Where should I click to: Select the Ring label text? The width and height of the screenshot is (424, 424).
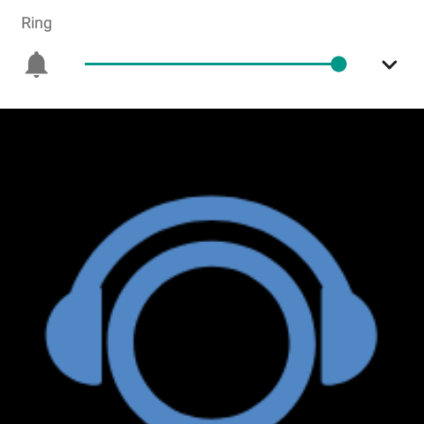pos(37,24)
